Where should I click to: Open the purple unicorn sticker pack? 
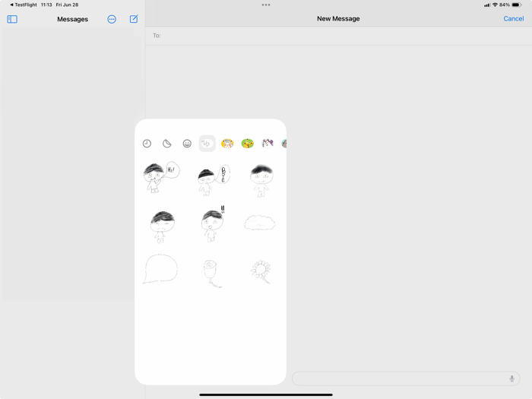268,144
